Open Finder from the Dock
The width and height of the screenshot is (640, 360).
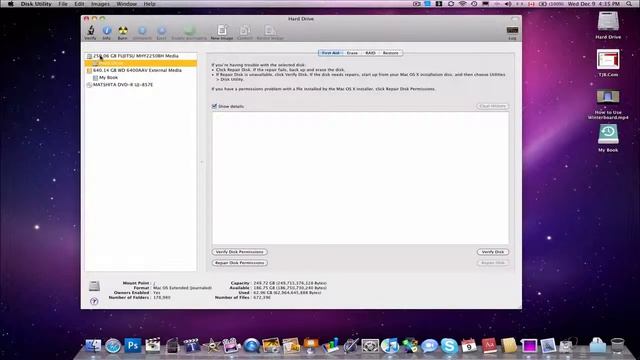pos(93,345)
